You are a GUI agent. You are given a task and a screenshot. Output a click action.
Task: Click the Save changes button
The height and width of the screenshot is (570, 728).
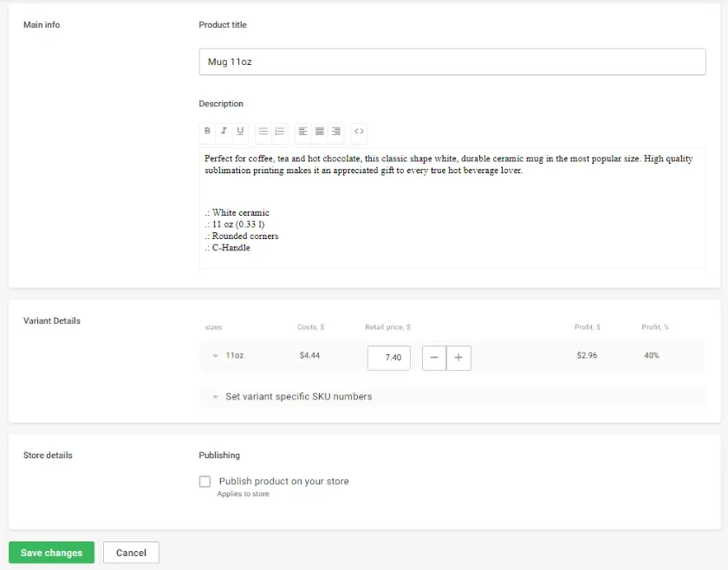[x=51, y=553]
